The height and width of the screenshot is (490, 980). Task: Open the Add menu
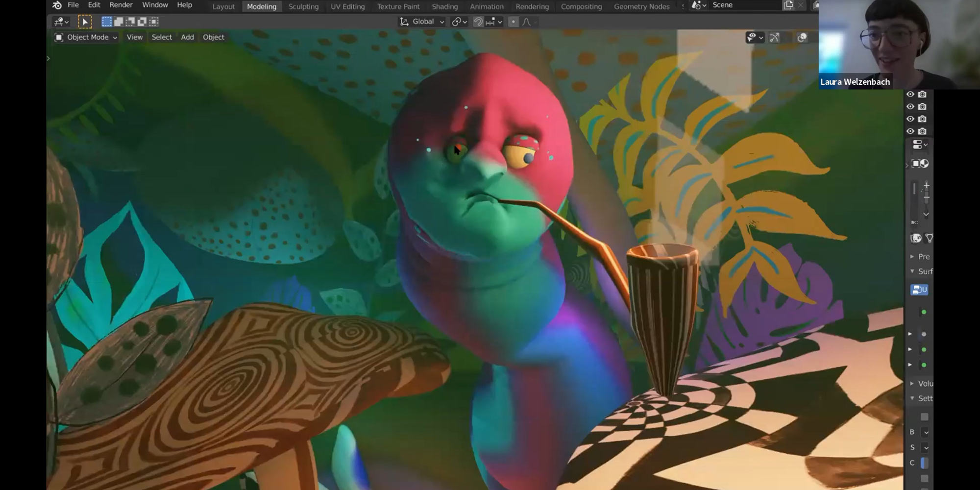click(x=188, y=37)
